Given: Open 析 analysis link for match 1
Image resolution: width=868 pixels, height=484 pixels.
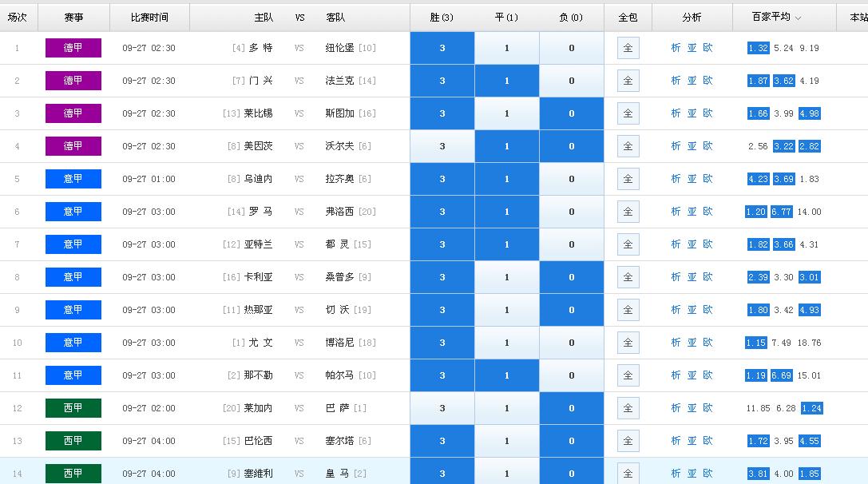Looking at the screenshot, I should pyautogui.click(x=676, y=48).
